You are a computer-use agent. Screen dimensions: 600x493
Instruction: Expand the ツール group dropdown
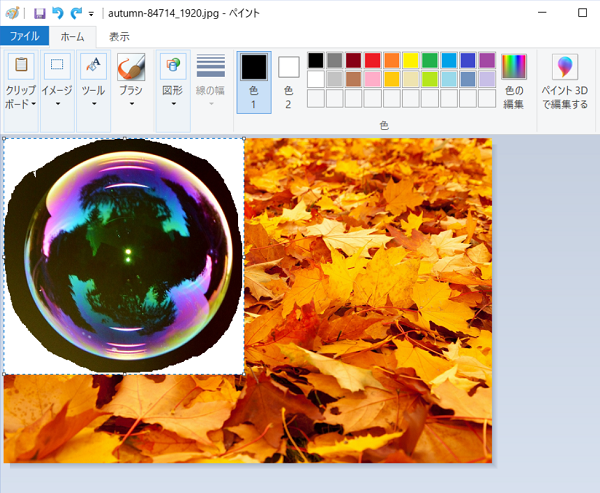click(94, 103)
